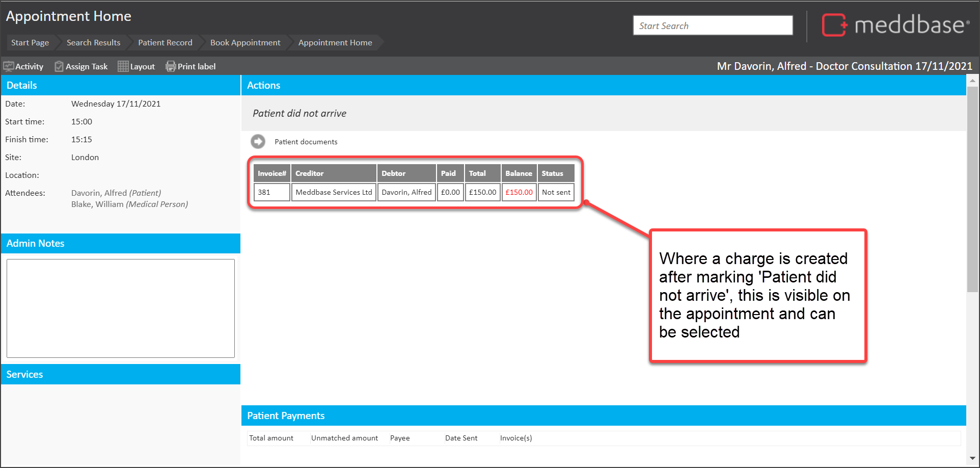Click the meddbase logo
The image size is (980, 468).
coord(895,25)
